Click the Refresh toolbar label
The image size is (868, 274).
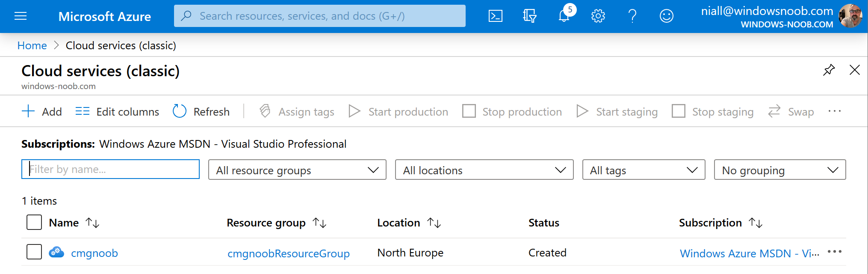click(x=212, y=112)
